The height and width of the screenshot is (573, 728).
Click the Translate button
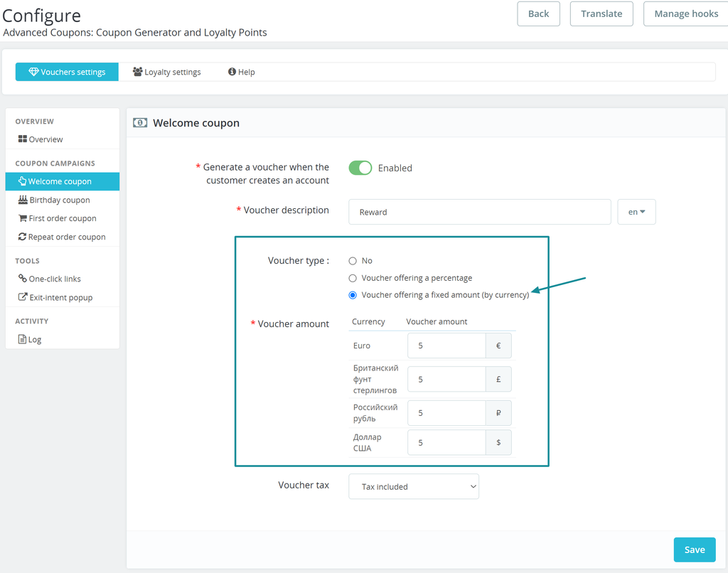point(601,14)
